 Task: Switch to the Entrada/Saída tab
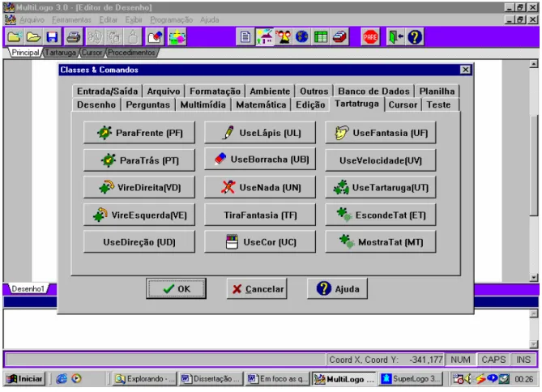(107, 92)
